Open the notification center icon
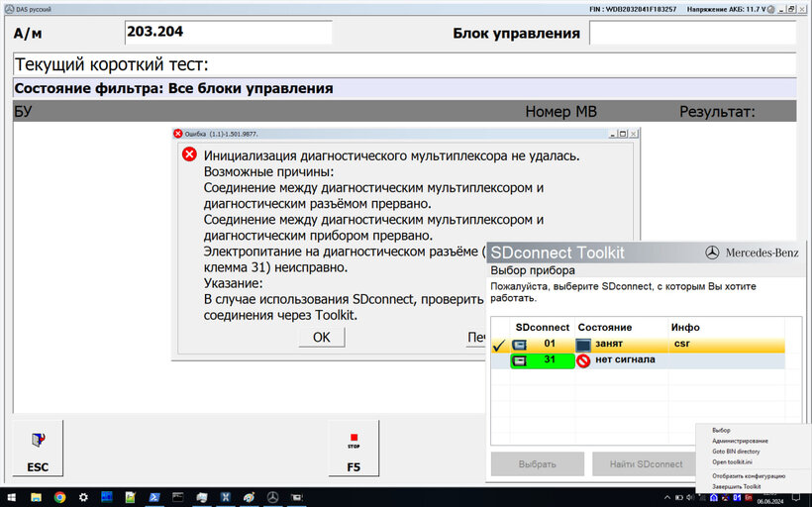 (796, 498)
